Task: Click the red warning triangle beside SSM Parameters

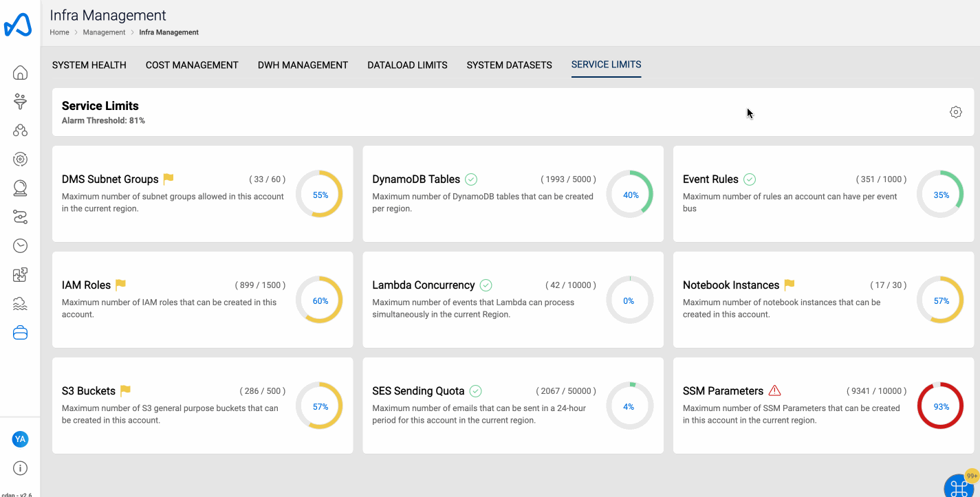Action: (775, 390)
